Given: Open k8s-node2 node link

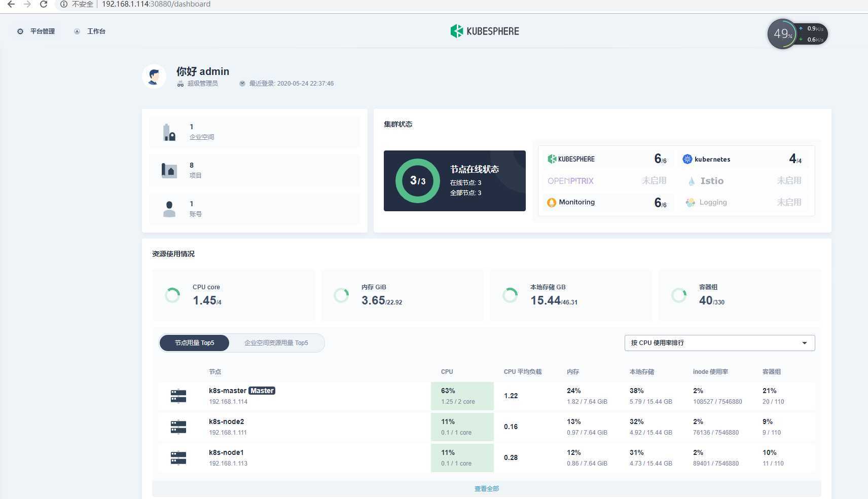Looking at the screenshot, I should pos(226,421).
